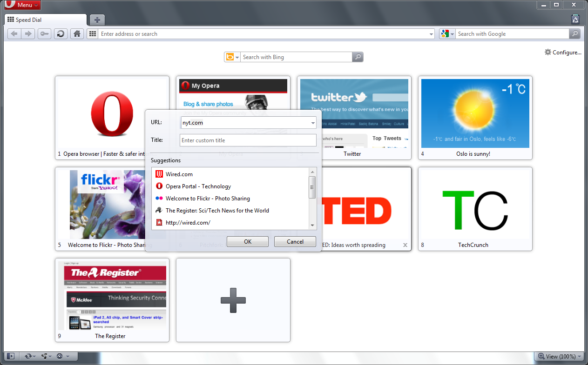Screen dimensions: 588x365
Task: Expand the URL dropdown arrow in dialog
Action: 313,123
